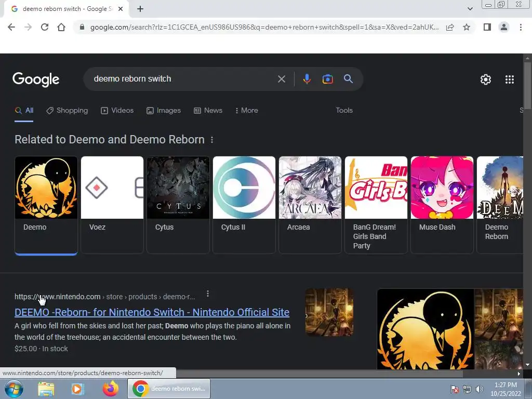Select the Cytus related card
The height and width of the screenshot is (399, 532).
coord(178,205)
